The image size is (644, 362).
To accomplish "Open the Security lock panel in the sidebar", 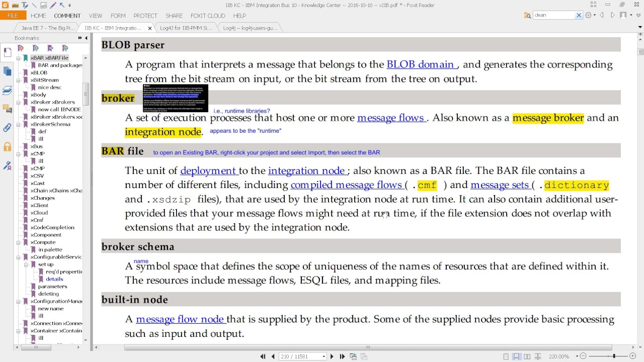I will [x=7, y=147].
